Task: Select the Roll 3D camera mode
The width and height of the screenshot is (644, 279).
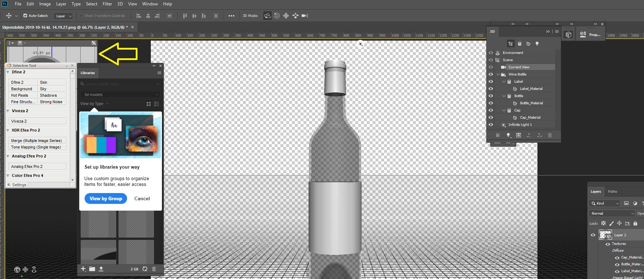Action: click(277, 15)
